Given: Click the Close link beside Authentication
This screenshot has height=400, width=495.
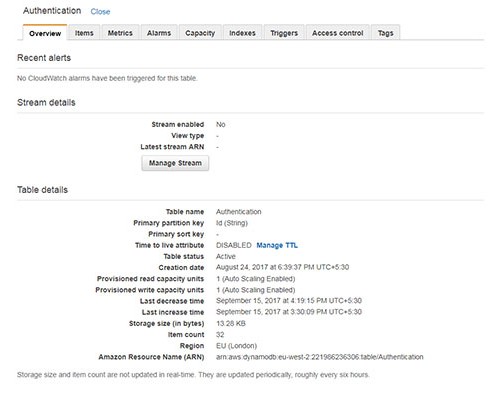Looking at the screenshot, I should point(100,12).
